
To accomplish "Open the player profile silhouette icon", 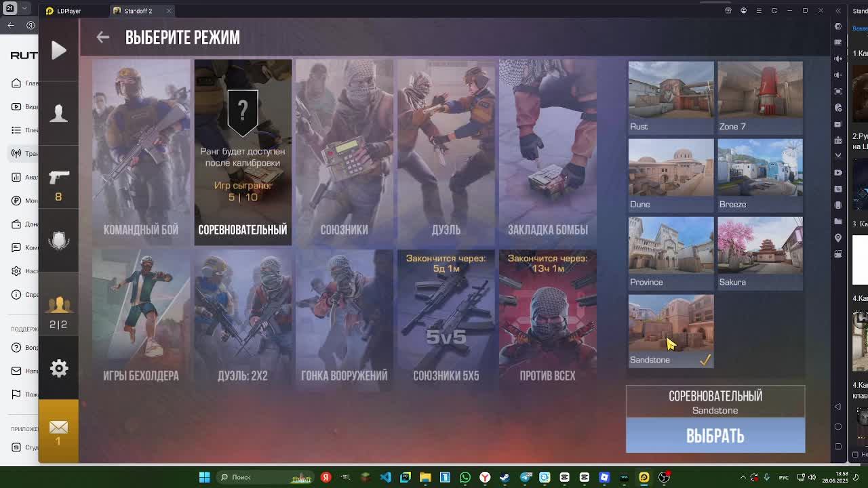I will [59, 113].
